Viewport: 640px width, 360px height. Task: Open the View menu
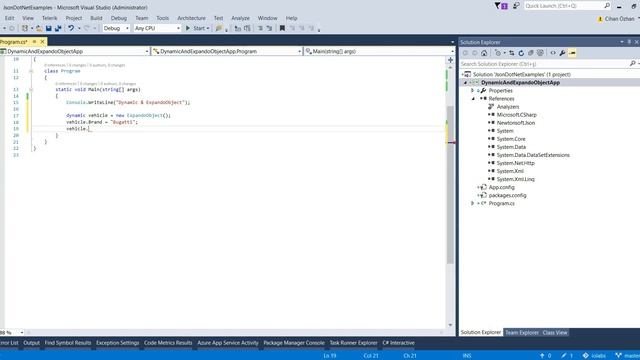point(28,18)
